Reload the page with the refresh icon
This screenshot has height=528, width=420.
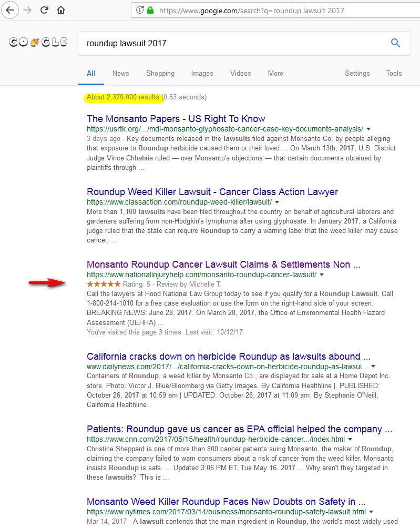pyautogui.click(x=44, y=10)
